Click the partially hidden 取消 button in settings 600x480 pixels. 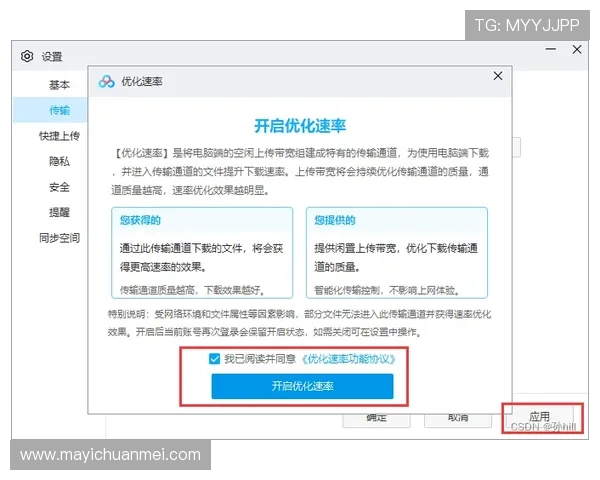point(458,420)
